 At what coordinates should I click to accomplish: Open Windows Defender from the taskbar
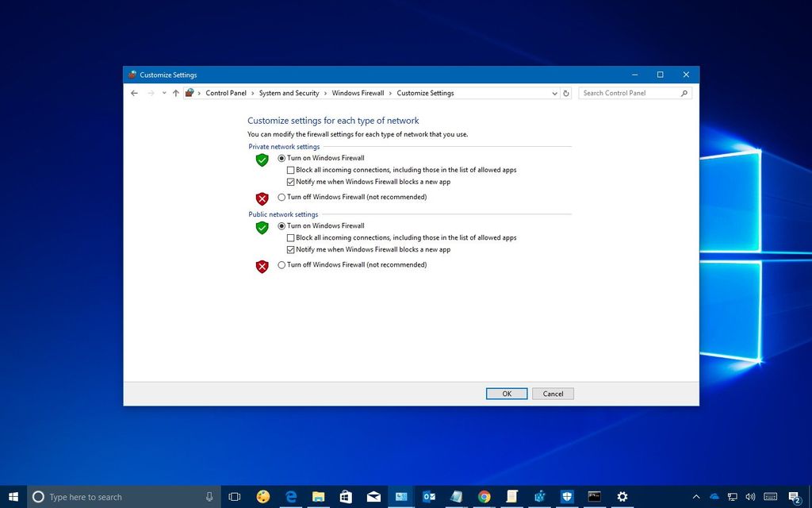pos(567,496)
